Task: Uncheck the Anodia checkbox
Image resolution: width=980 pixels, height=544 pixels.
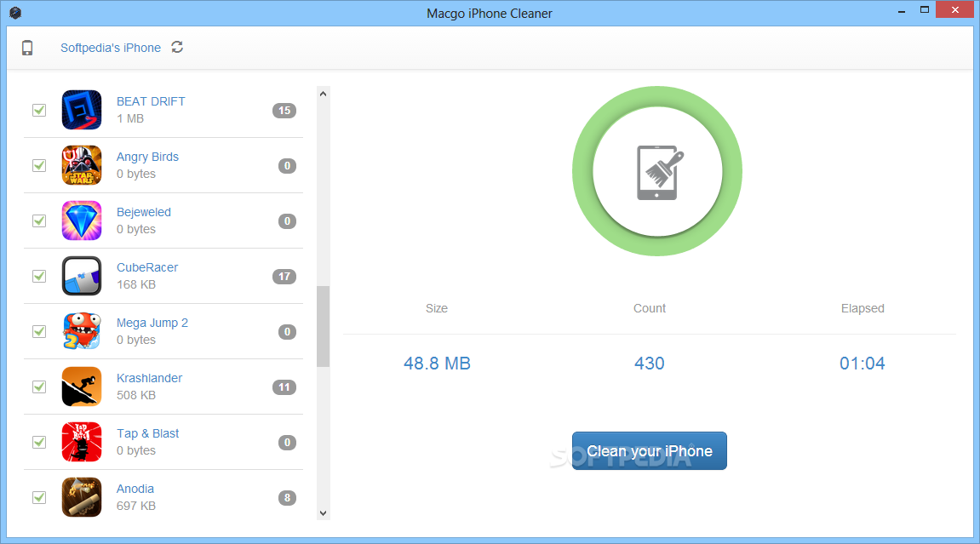Action: tap(39, 497)
